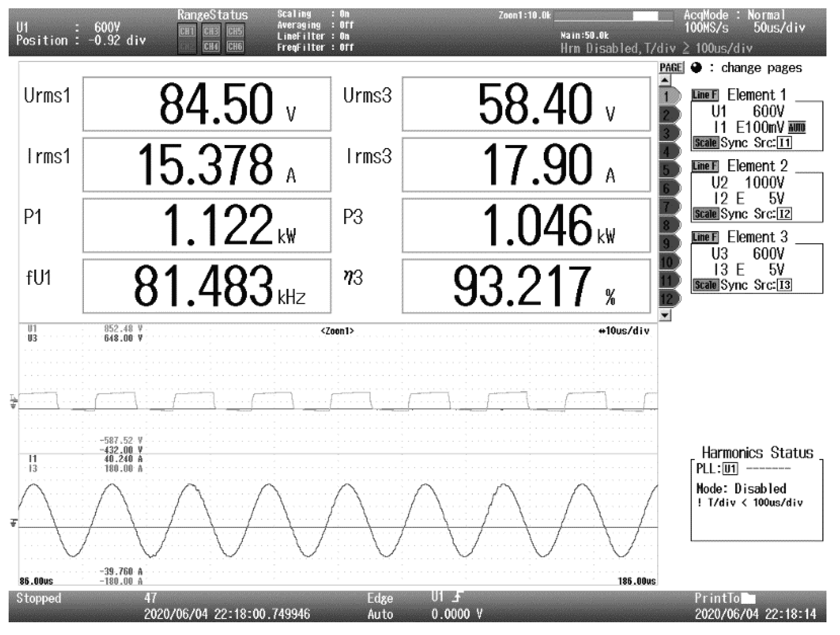The width and height of the screenshot is (840, 635).
Task: Click the fU1 81.483 kHz reading
Action: tap(207, 286)
